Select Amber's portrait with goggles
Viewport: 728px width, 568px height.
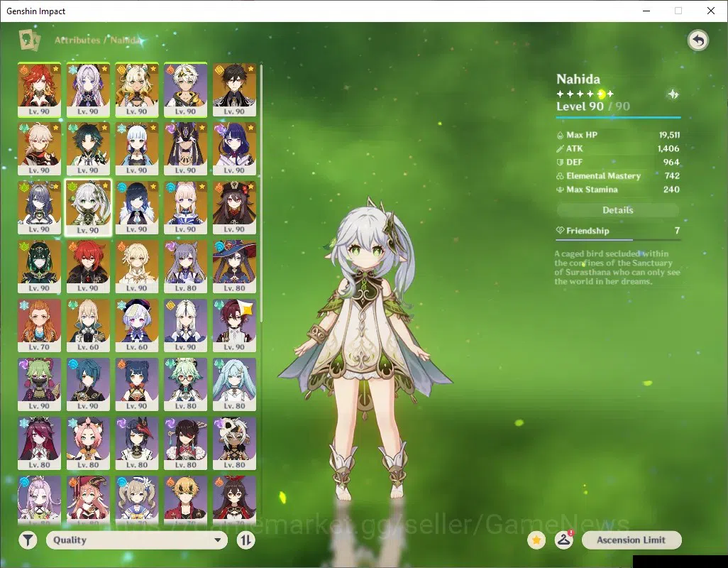234,500
